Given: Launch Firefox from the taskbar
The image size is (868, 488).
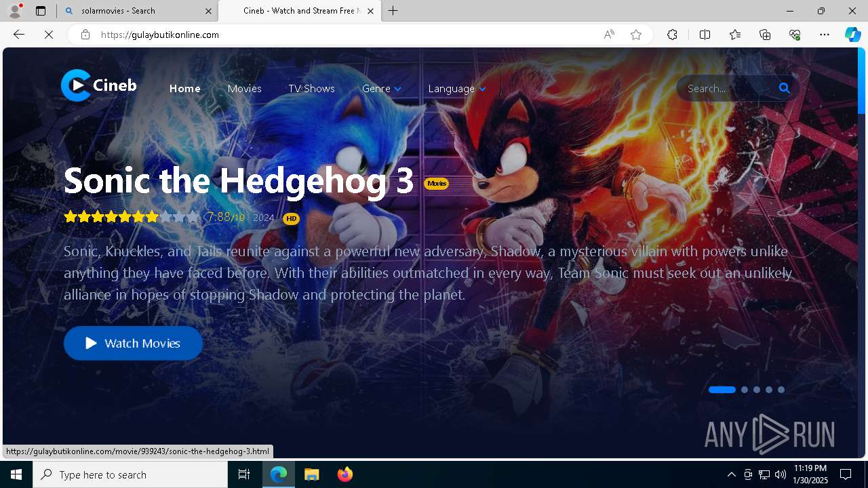Looking at the screenshot, I should 345,474.
